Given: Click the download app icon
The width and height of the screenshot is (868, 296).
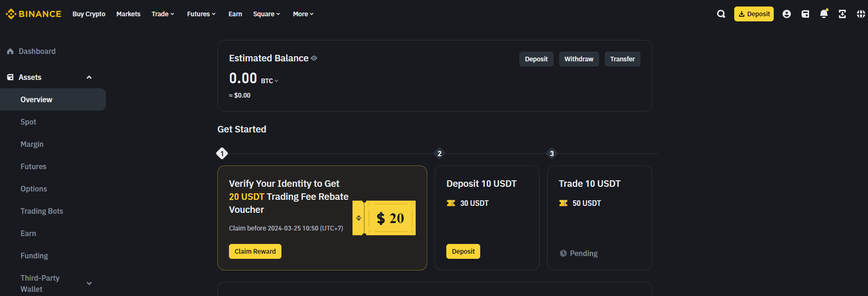Looking at the screenshot, I should (x=842, y=14).
